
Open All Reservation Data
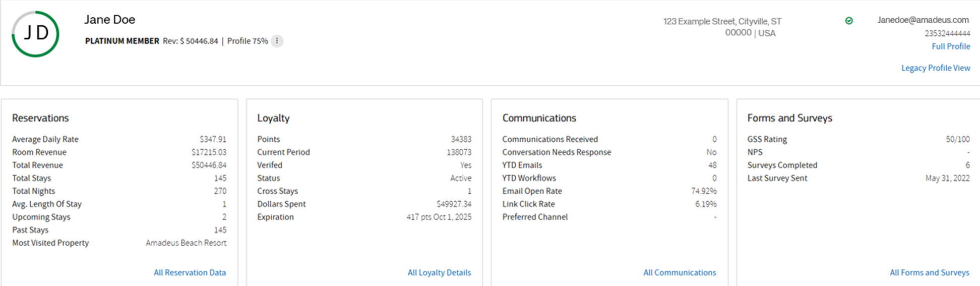pyautogui.click(x=190, y=272)
